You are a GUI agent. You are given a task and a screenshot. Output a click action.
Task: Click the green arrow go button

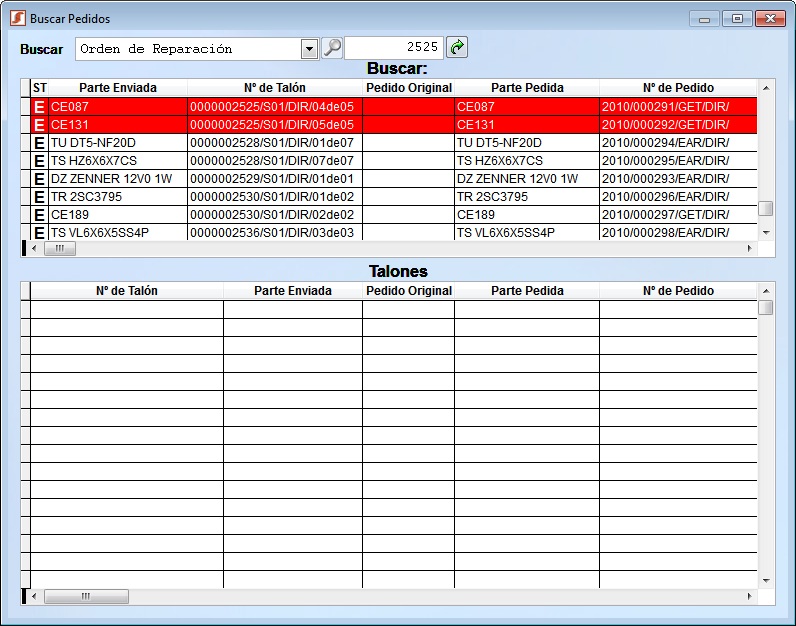pos(457,48)
